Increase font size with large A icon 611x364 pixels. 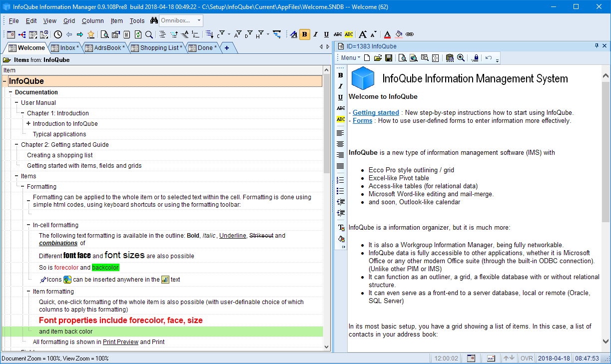(x=363, y=34)
